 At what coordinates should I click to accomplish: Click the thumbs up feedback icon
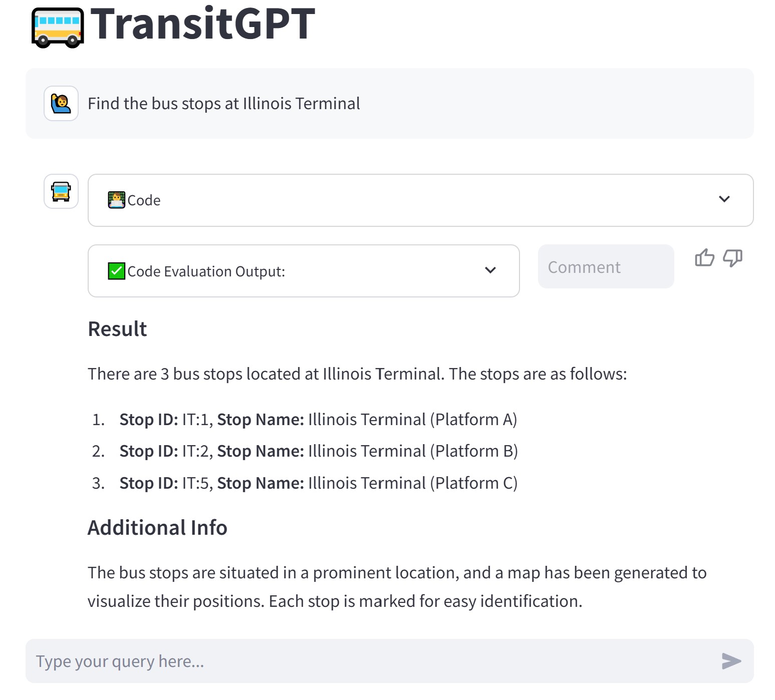coord(704,258)
